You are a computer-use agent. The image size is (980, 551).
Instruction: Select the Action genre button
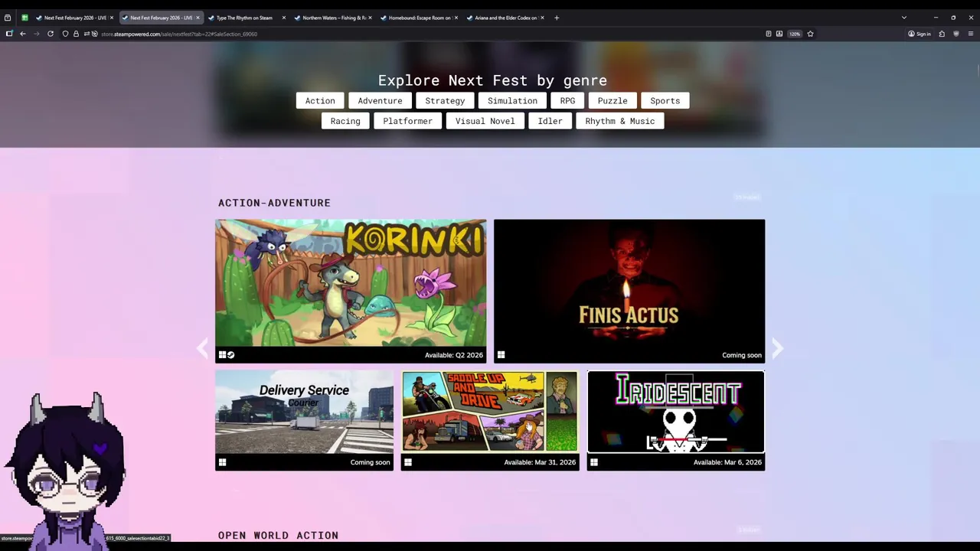click(320, 100)
